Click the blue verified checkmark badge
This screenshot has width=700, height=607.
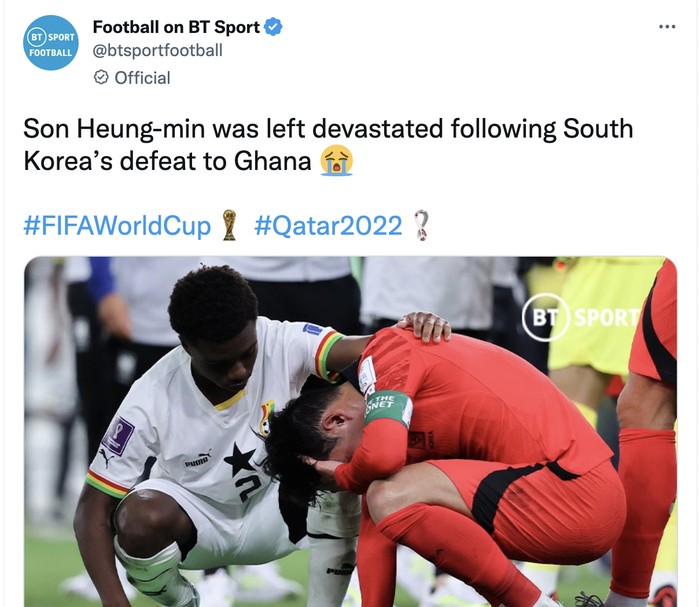(x=273, y=27)
